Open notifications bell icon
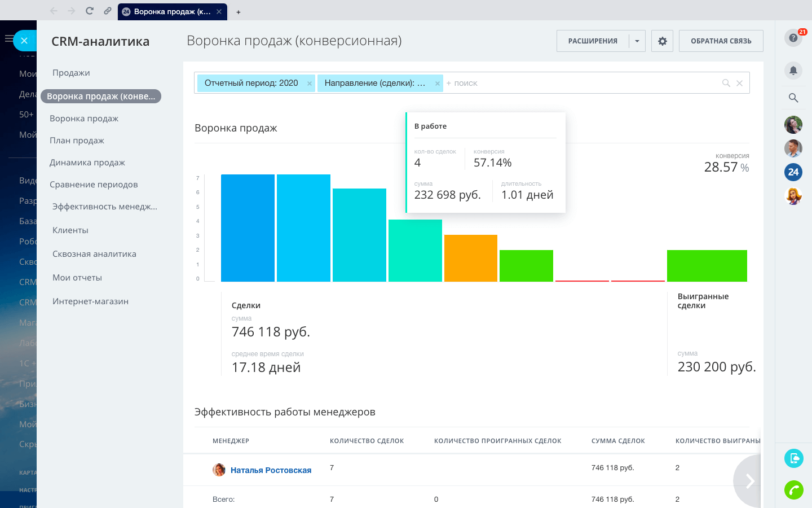 [x=793, y=71]
